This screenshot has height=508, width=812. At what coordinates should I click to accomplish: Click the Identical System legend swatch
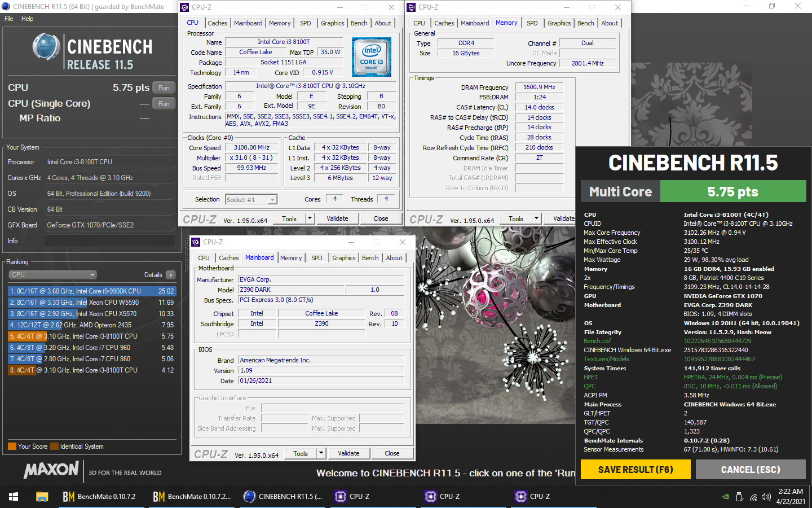(x=54, y=446)
